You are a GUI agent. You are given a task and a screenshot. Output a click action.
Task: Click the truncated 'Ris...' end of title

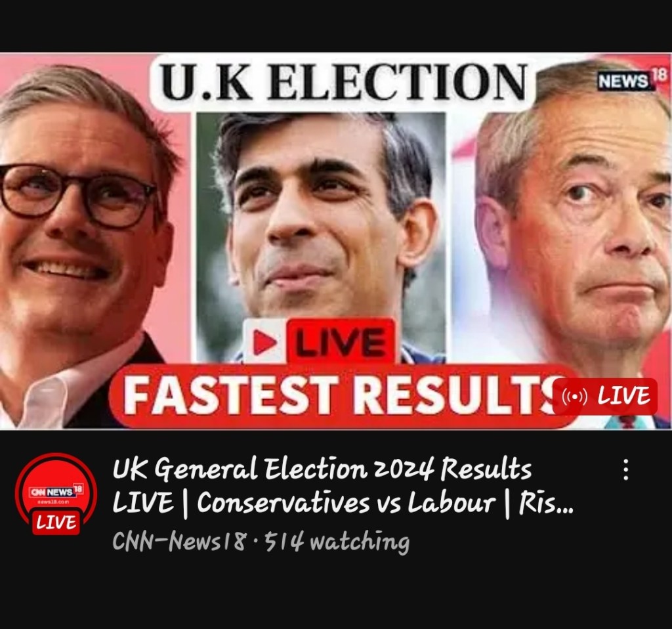[545, 502]
